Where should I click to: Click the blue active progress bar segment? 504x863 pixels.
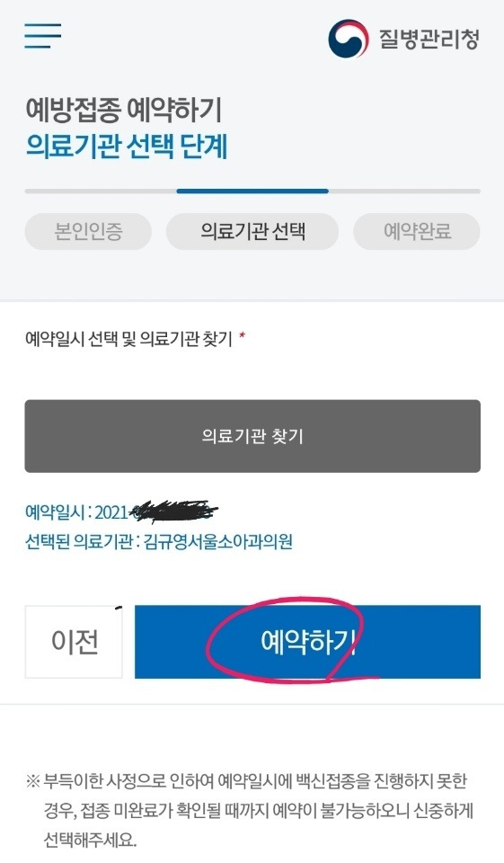pos(252,191)
